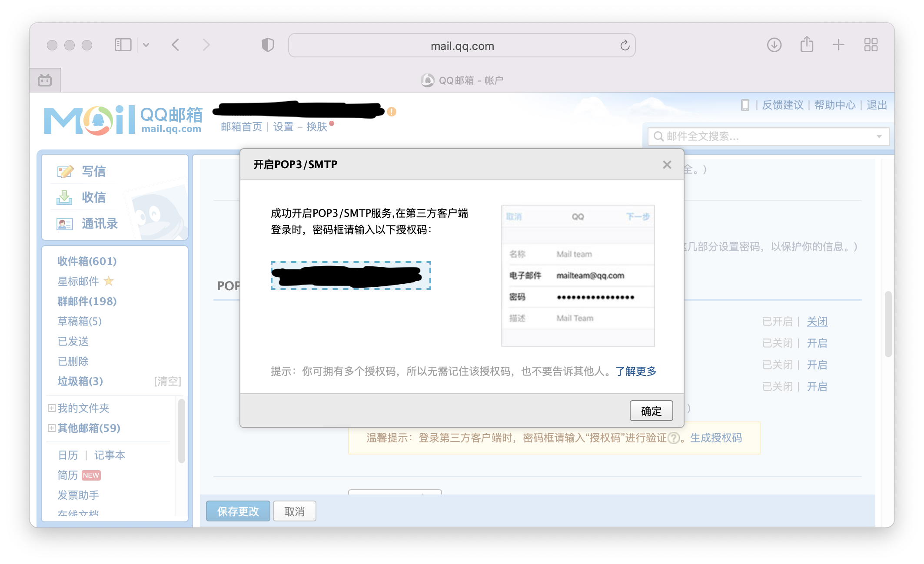Open the contacts (通讯录) icon
Image resolution: width=924 pixels, height=564 pixels.
64,224
